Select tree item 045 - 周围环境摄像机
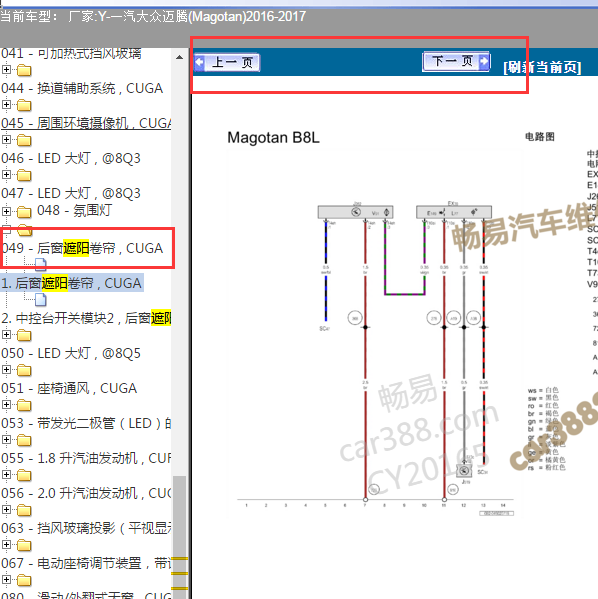Viewport: 598px width, 599px height. [x=86, y=123]
